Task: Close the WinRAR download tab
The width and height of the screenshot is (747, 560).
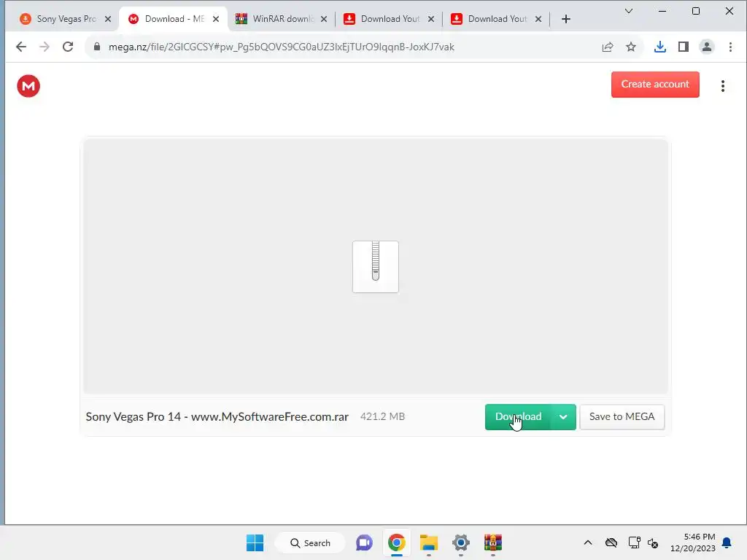Action: 323,19
